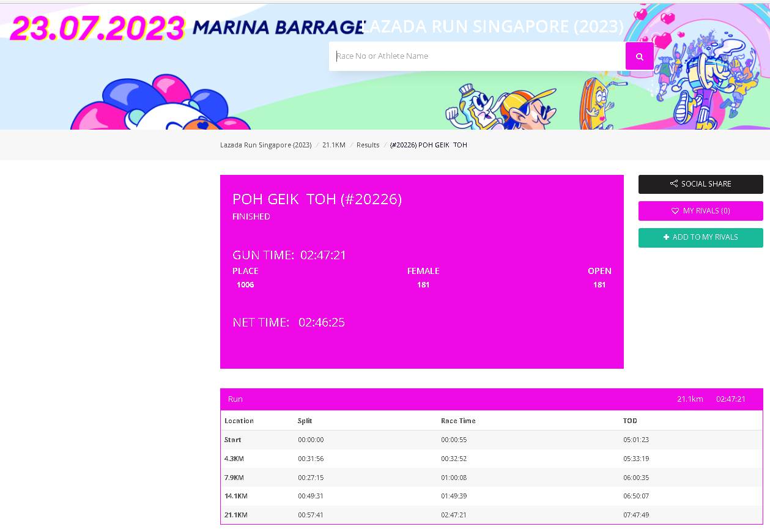Click the GUN TIME 02:47:21 value

coord(323,255)
